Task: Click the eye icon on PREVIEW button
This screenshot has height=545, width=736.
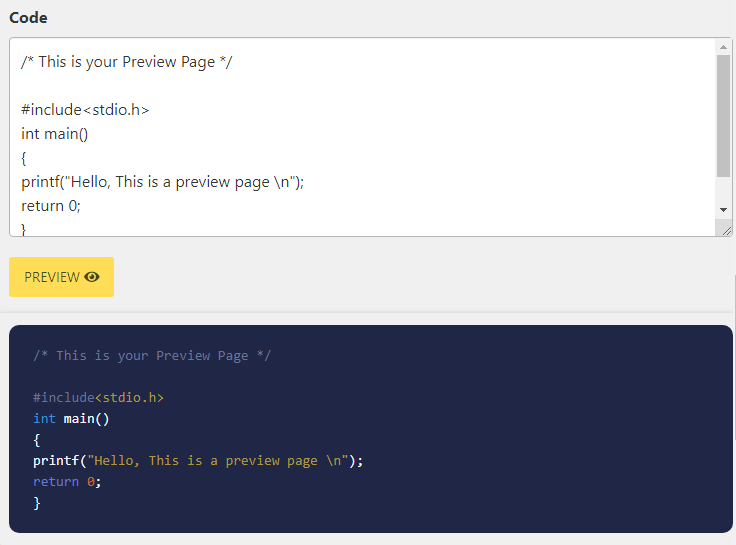Action: pos(92,277)
